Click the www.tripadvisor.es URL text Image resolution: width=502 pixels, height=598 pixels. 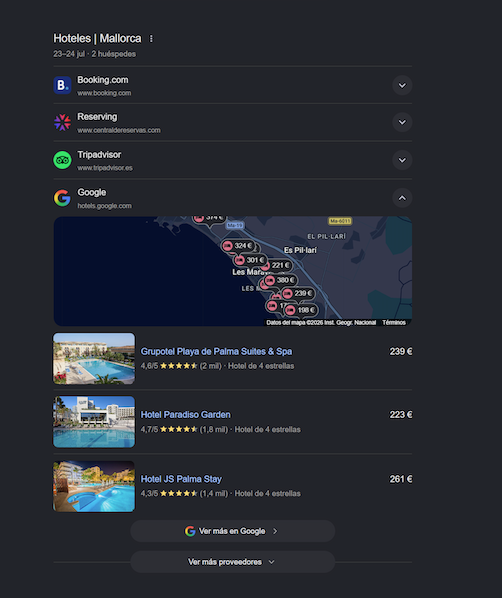[105, 168]
